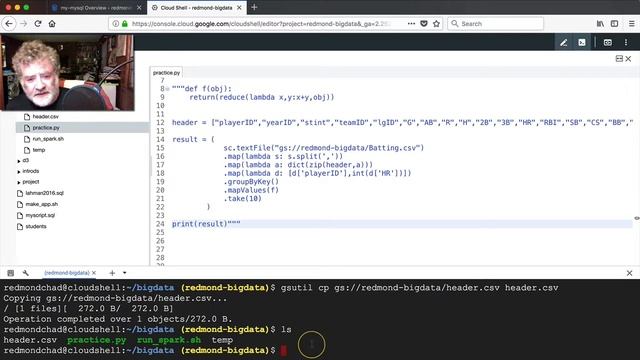640x360 pixels.
Task: Close the terminal pane with X
Action: (629, 273)
